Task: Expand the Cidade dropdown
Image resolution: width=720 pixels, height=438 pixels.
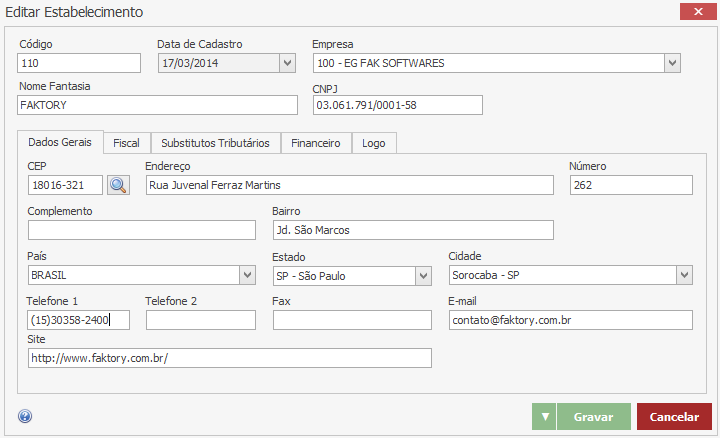Action: pyautogui.click(x=684, y=275)
